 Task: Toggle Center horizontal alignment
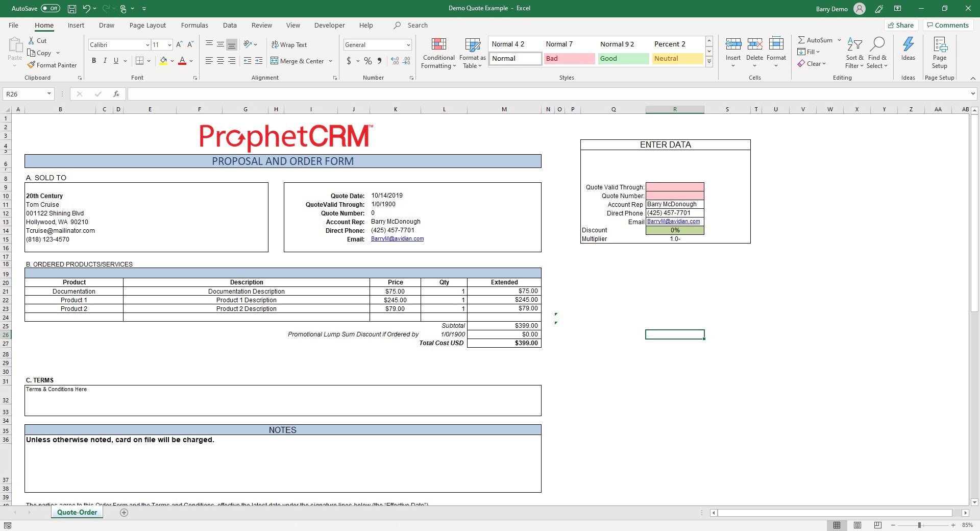click(x=220, y=61)
